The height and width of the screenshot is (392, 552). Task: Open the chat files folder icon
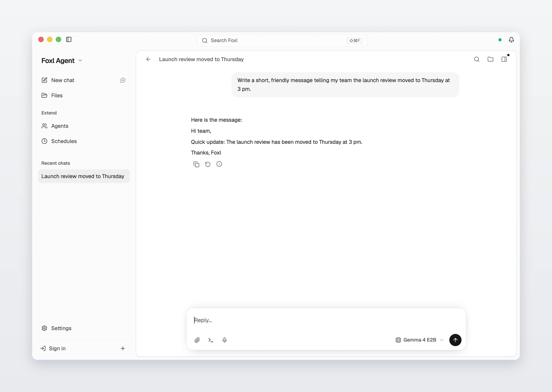point(490,59)
